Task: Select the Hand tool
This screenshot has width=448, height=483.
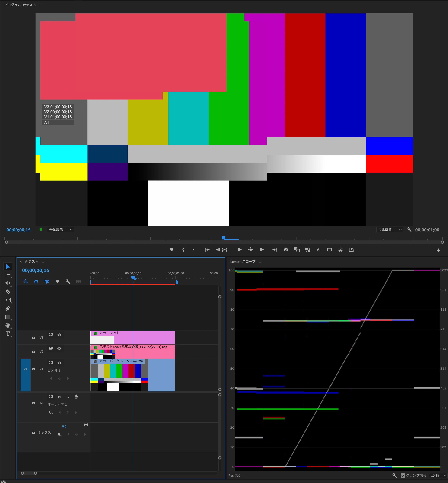Action: point(7,325)
